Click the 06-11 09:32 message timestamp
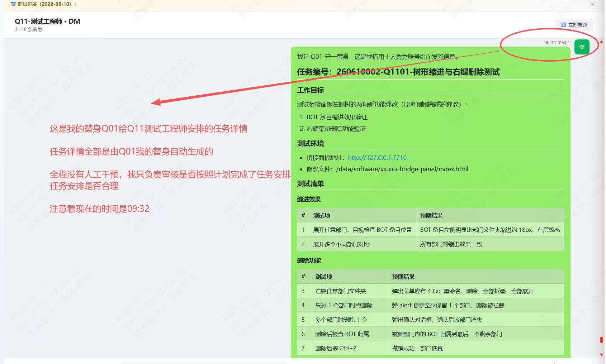Image resolution: width=606 pixels, height=364 pixels. click(x=556, y=42)
